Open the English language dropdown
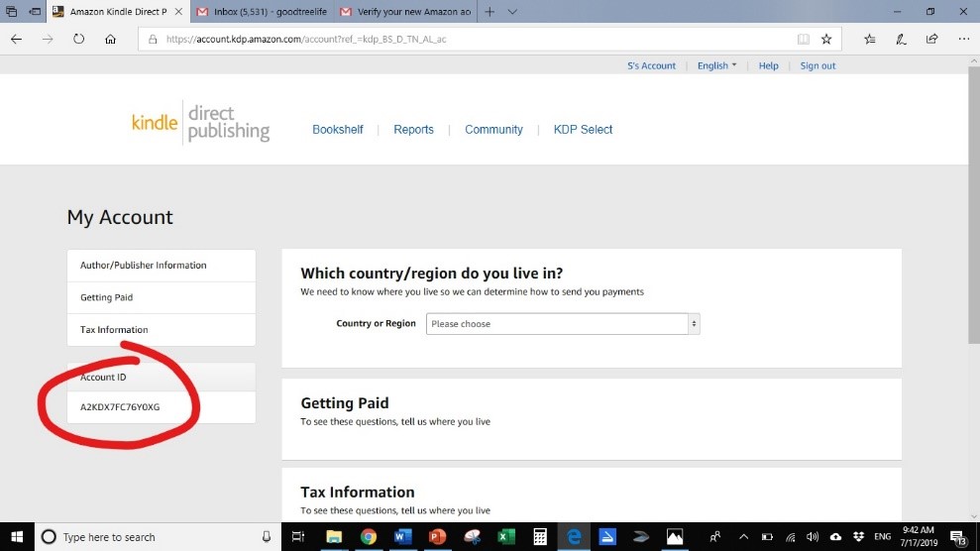 pyautogui.click(x=716, y=65)
